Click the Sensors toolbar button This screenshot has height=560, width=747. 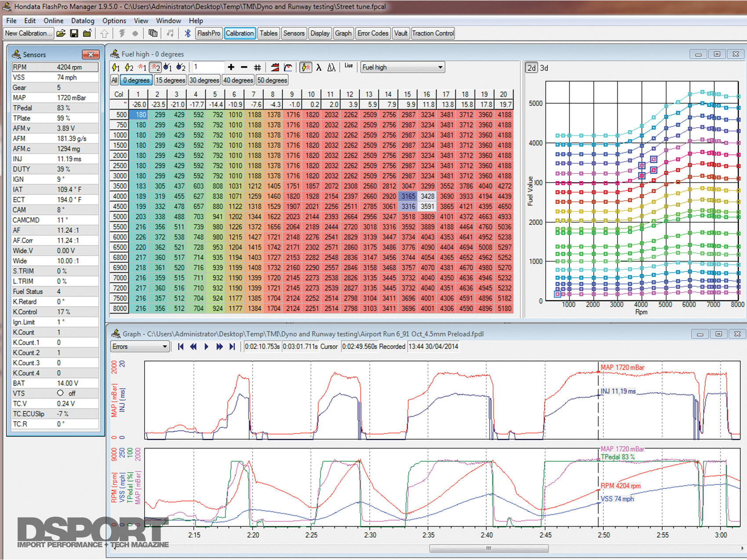tap(294, 33)
